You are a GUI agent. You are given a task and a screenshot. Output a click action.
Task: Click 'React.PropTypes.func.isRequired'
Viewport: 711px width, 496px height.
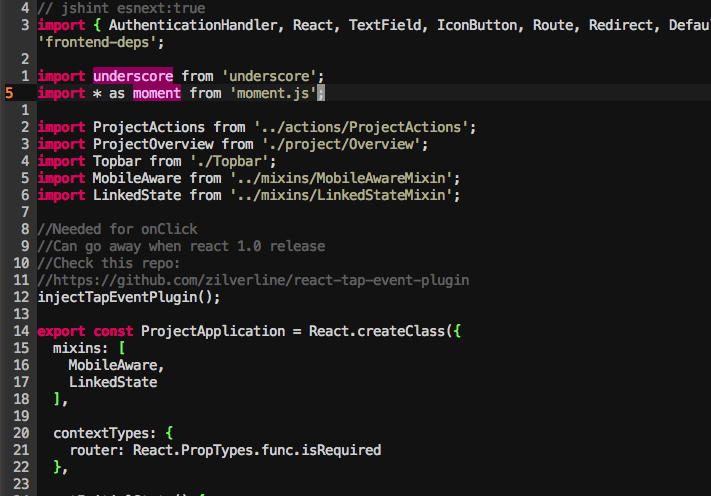click(x=257, y=450)
